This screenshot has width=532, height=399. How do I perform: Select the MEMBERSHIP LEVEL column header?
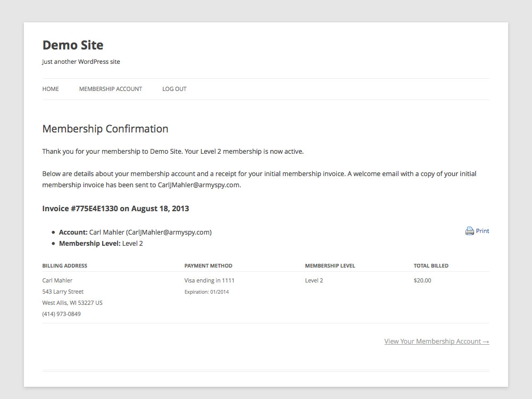330,265
